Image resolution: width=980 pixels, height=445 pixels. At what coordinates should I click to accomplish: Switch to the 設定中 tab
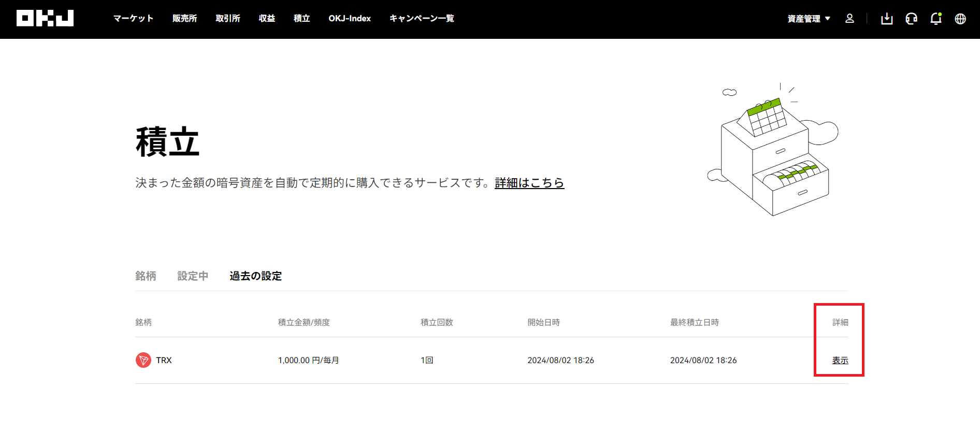click(x=193, y=276)
